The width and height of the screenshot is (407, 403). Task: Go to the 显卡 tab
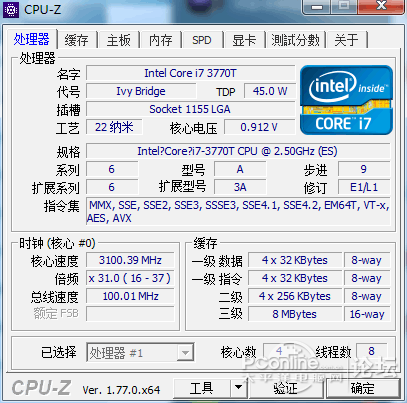click(244, 40)
